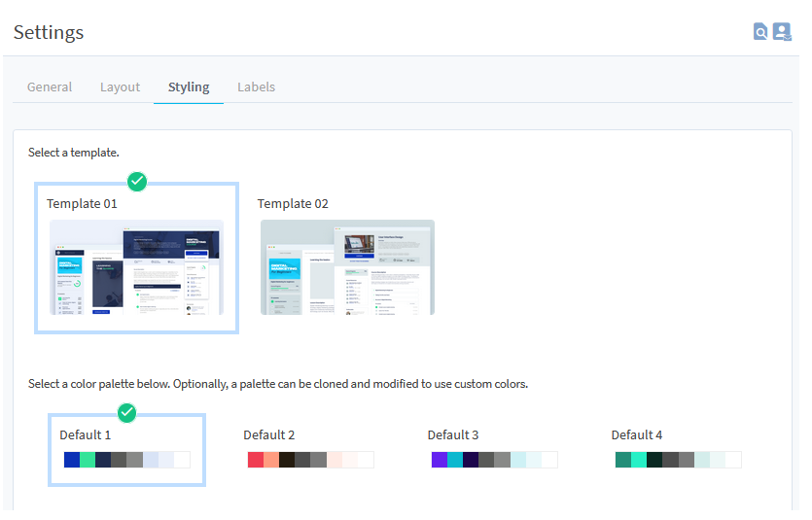The image size is (812, 520).
Task: Open the Labels tab
Action: click(257, 87)
